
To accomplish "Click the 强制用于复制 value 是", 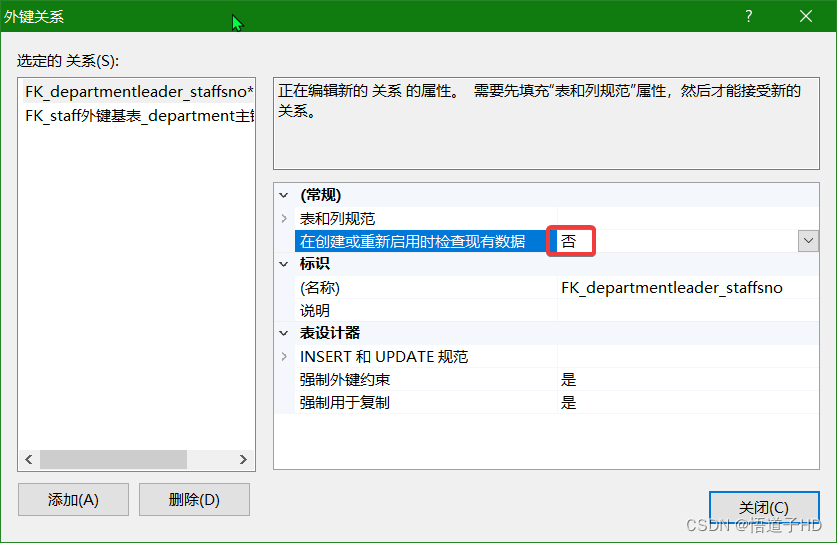I will click(x=688, y=403).
